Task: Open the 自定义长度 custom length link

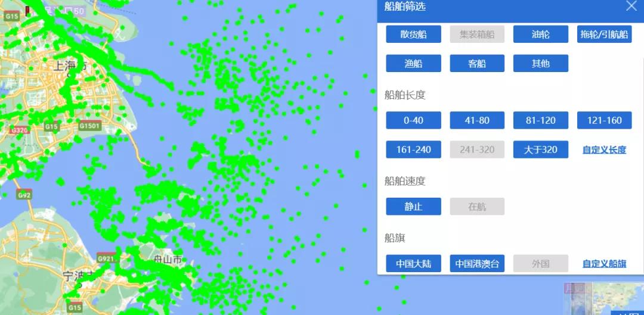Action: click(x=604, y=150)
